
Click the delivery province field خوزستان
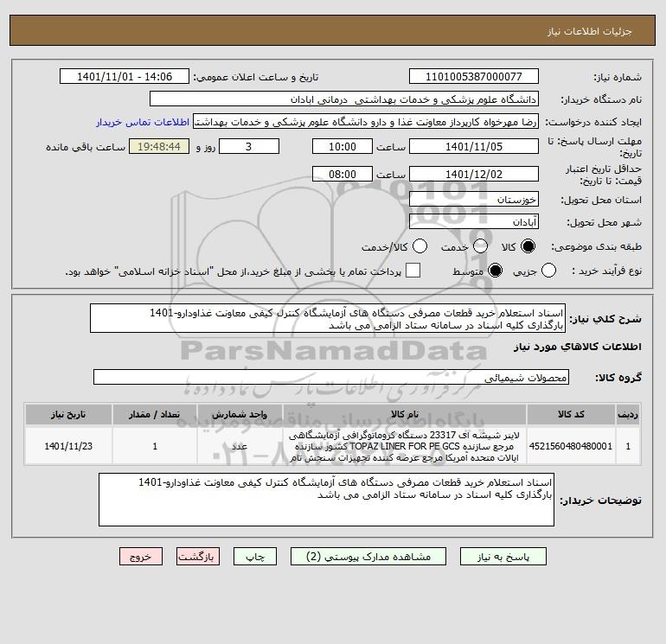[474, 199]
